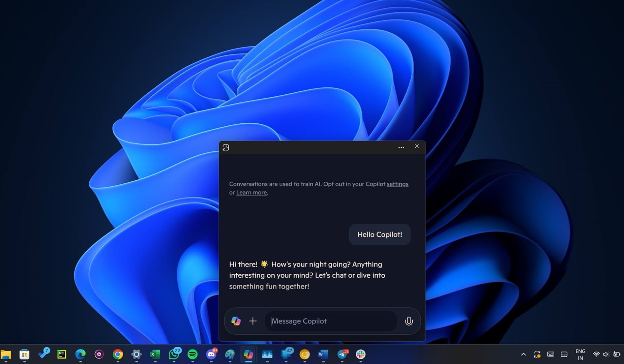The image size is (624, 364).
Task: Open the Copilot settings link
Action: [x=397, y=184]
